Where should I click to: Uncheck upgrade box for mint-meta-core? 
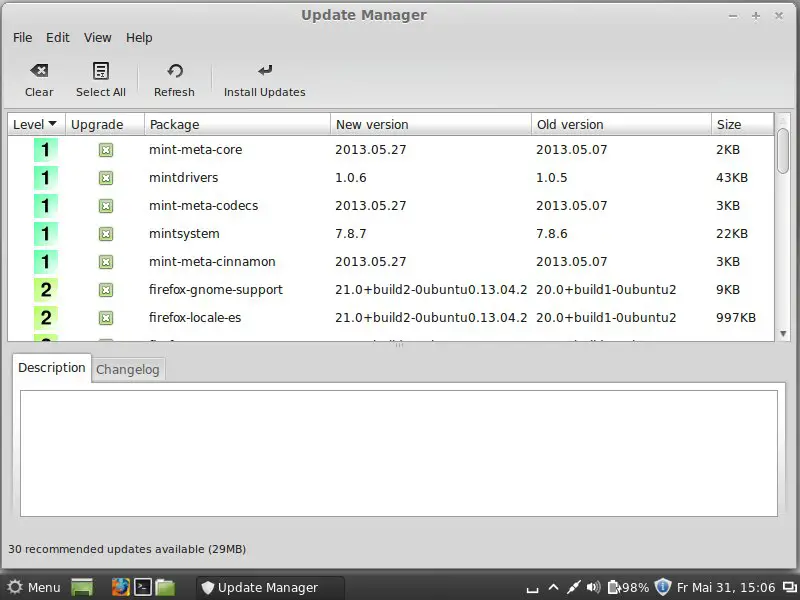tap(106, 150)
